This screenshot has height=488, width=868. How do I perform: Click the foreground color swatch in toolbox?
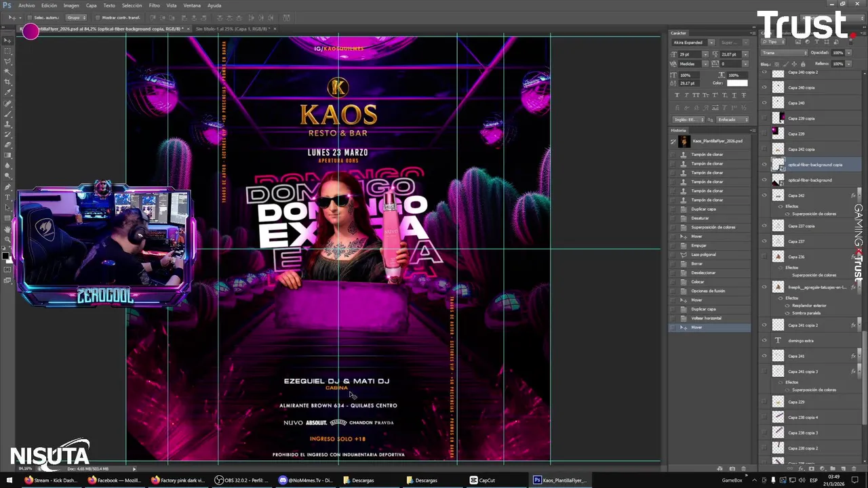tap(5, 256)
